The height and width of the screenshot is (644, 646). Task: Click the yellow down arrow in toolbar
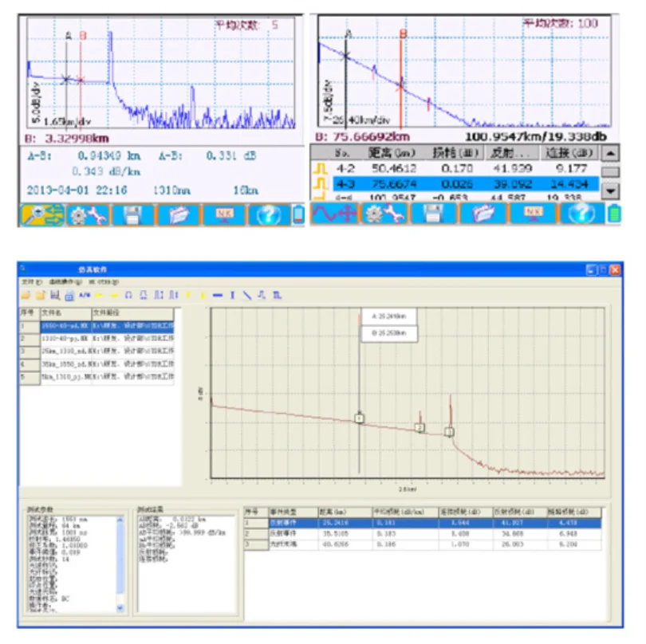pos(203,295)
